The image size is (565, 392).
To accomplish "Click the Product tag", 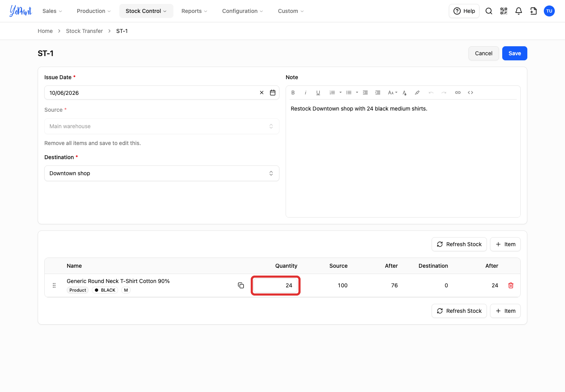I will (x=78, y=290).
